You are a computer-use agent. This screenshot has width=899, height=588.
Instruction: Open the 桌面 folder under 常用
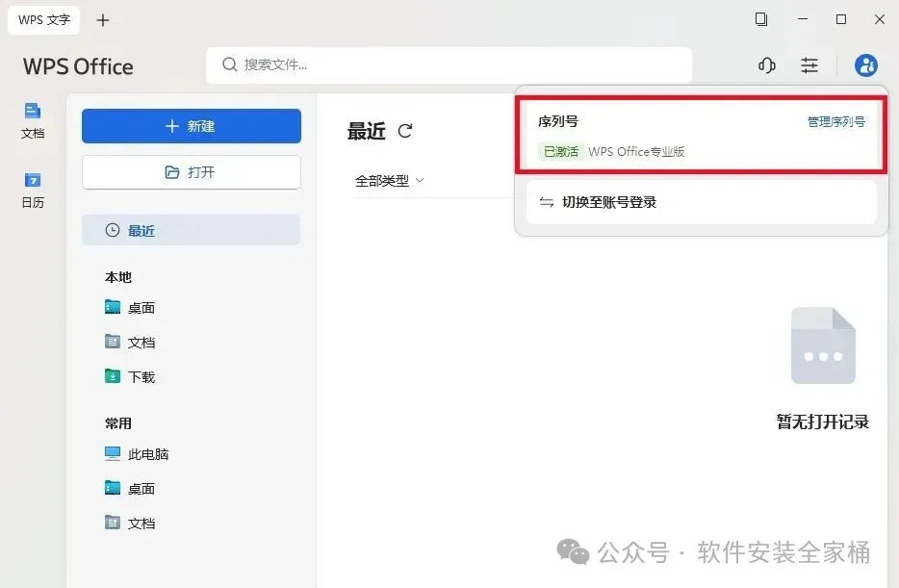point(130,488)
